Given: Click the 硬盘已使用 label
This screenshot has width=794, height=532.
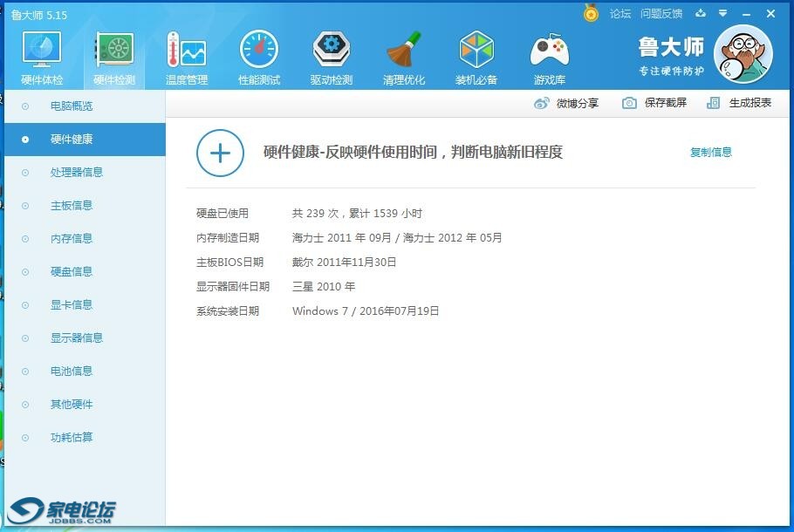Looking at the screenshot, I should (x=222, y=213).
